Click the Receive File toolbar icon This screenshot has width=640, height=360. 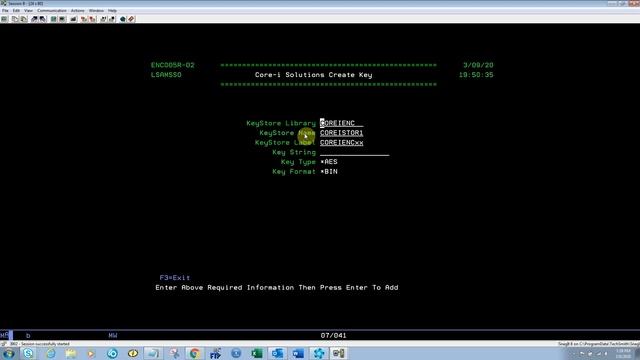pos(42,19)
